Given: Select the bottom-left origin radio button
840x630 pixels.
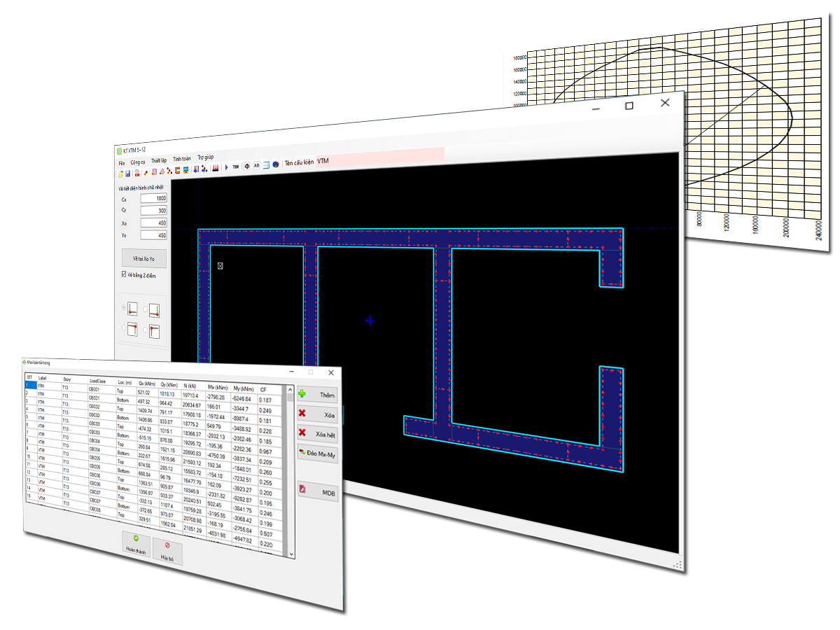Looking at the screenshot, I should pos(124,328).
